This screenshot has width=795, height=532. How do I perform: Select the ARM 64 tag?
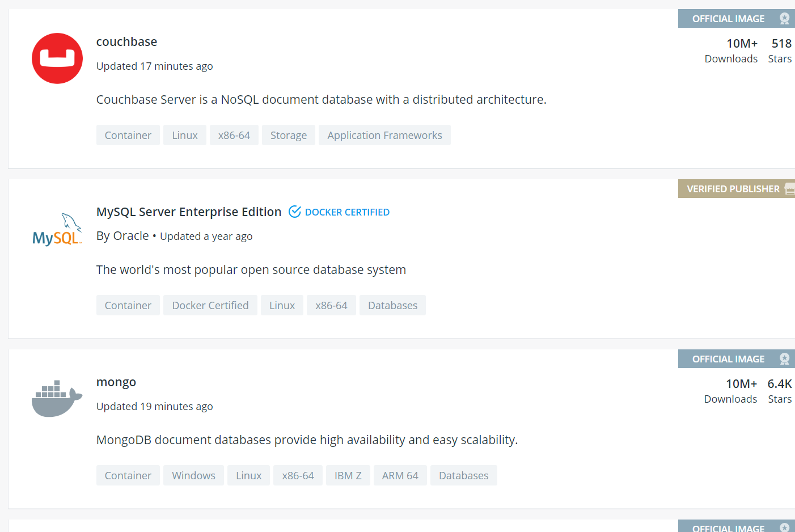(x=400, y=475)
